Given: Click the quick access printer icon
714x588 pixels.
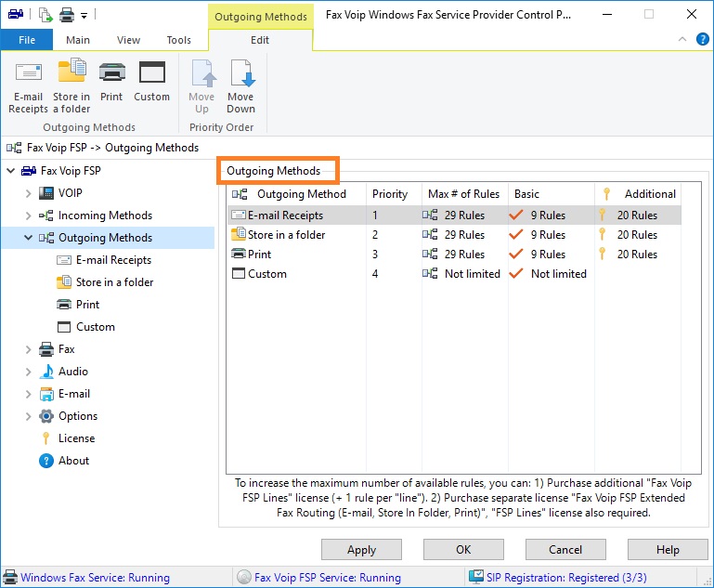Looking at the screenshot, I should tap(67, 16).
